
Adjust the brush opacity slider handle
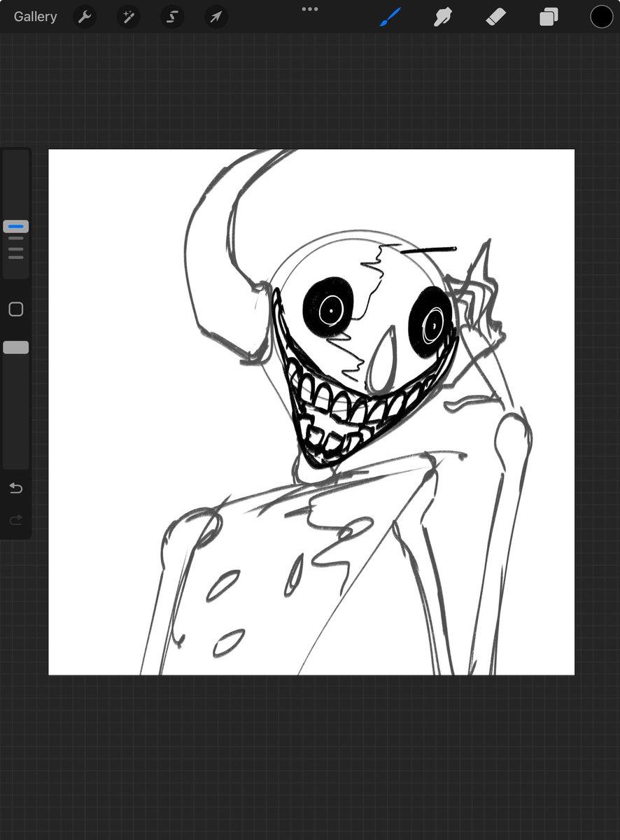(x=15, y=347)
